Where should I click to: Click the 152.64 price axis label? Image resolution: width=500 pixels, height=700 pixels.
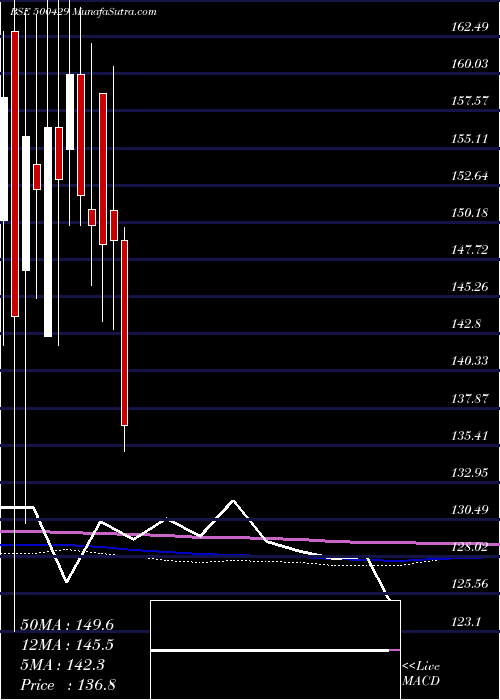[469, 175]
